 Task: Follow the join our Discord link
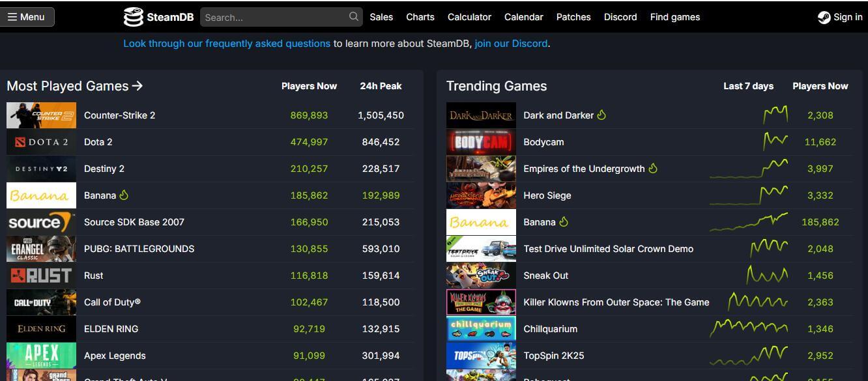point(511,44)
